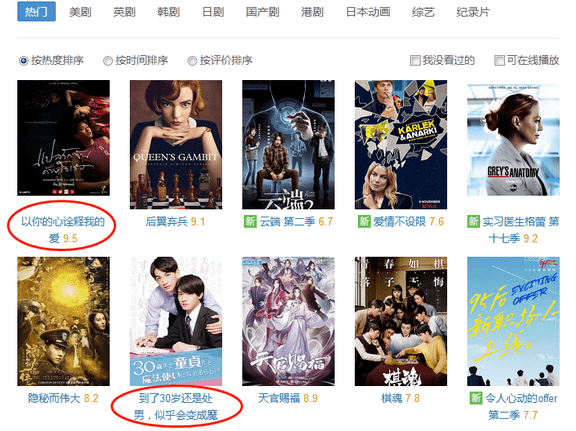The image size is (576, 431).
Task: Enable the 我没看过的 checkbox
Action: pyautogui.click(x=415, y=61)
